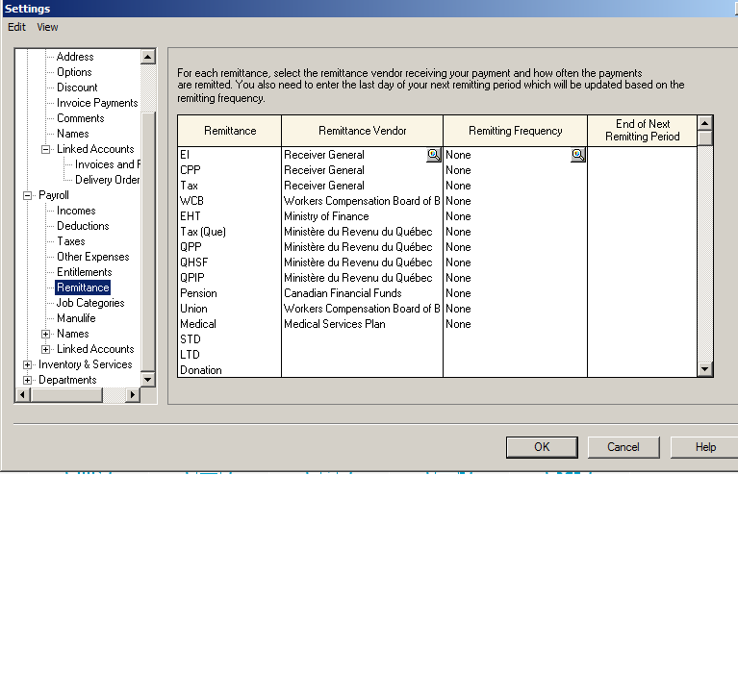Open the Edit menu
The width and height of the screenshot is (738, 700).
pyautogui.click(x=16, y=27)
